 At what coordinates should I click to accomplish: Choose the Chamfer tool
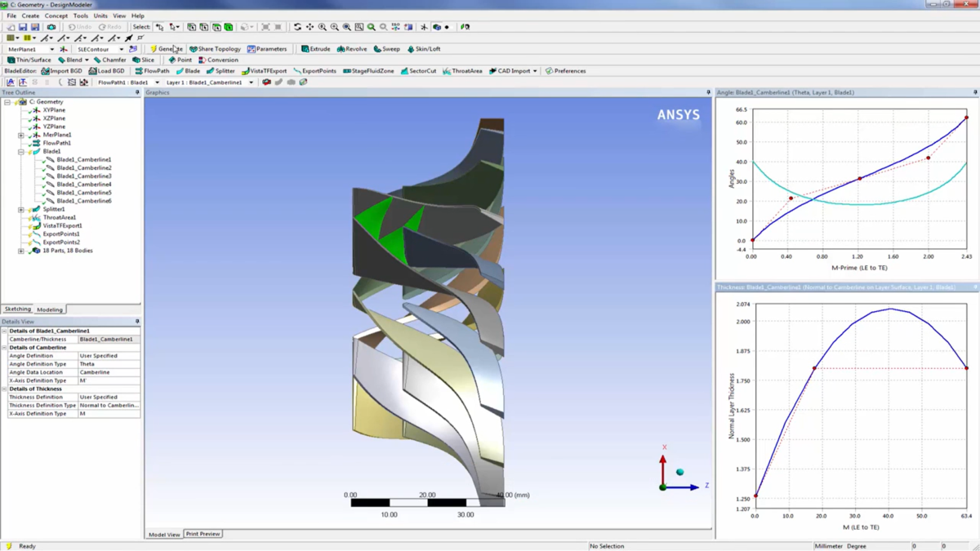pos(109,60)
